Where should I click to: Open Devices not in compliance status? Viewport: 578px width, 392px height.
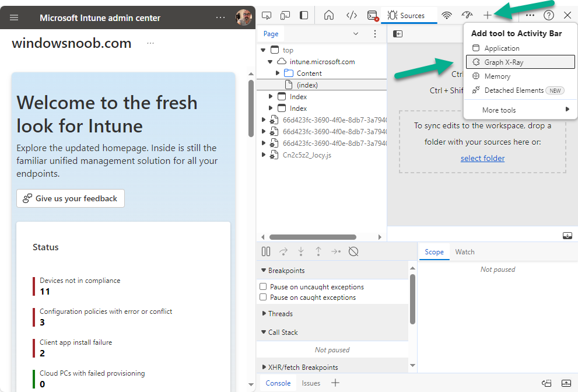(x=80, y=286)
